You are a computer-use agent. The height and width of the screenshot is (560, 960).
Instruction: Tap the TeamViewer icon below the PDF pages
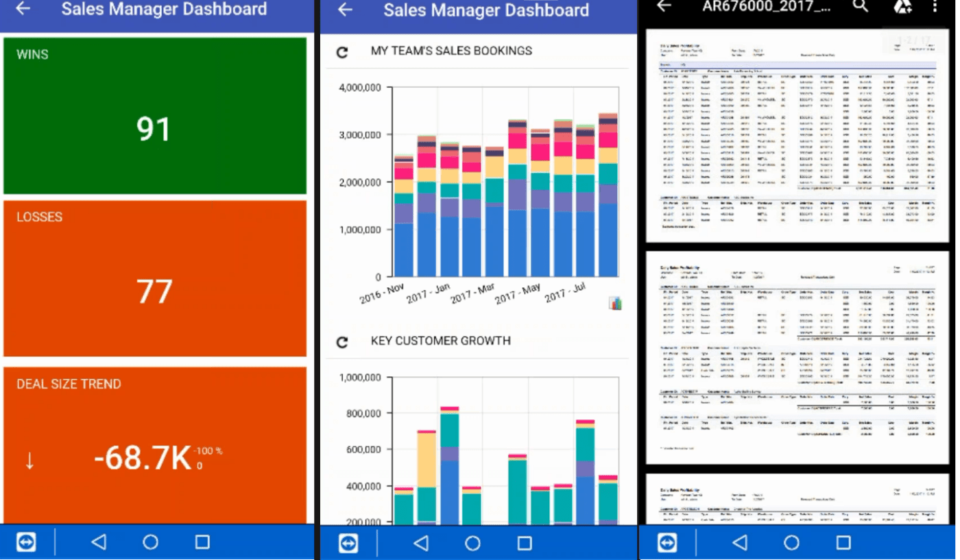(667, 543)
